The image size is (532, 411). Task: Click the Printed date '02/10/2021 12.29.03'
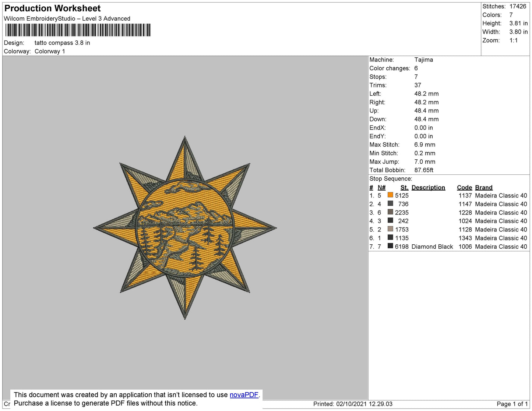pyautogui.click(x=364, y=404)
